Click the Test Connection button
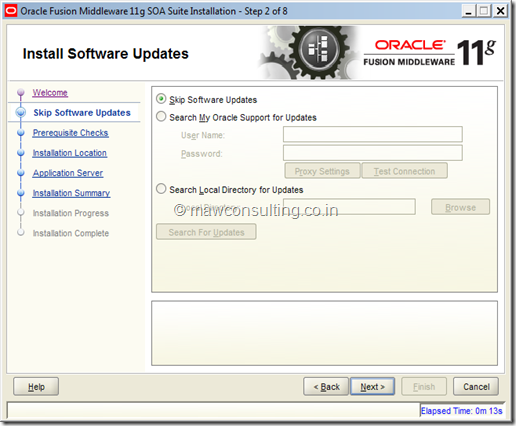Viewport: 516px width, 426px height. pos(404,171)
